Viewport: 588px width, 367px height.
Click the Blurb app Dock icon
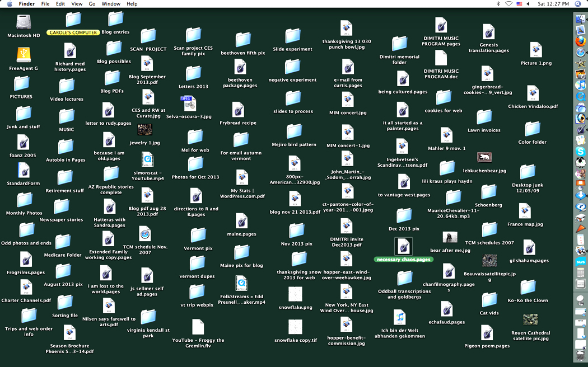point(580,262)
